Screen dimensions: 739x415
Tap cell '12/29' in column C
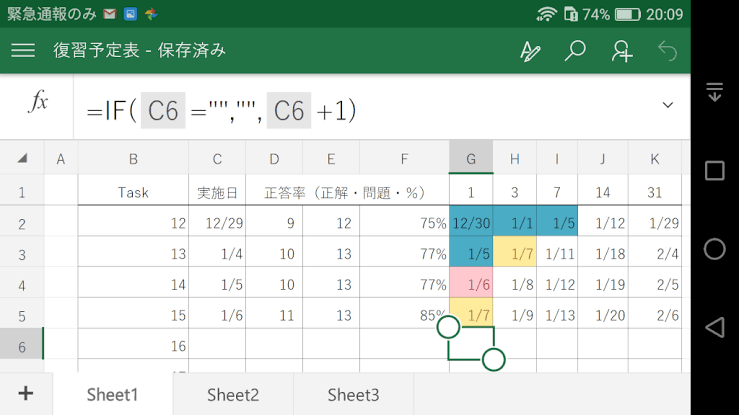217,221
